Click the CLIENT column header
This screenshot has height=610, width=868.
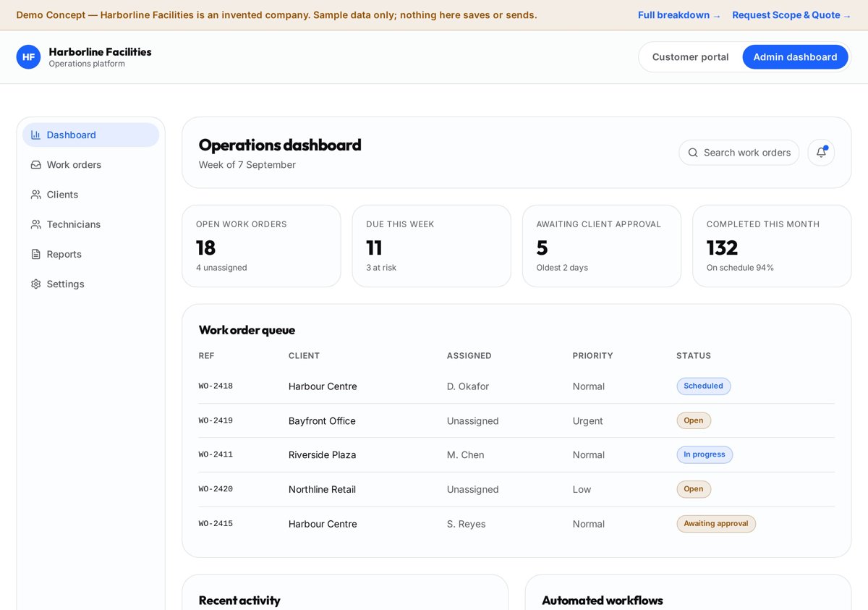coord(304,356)
